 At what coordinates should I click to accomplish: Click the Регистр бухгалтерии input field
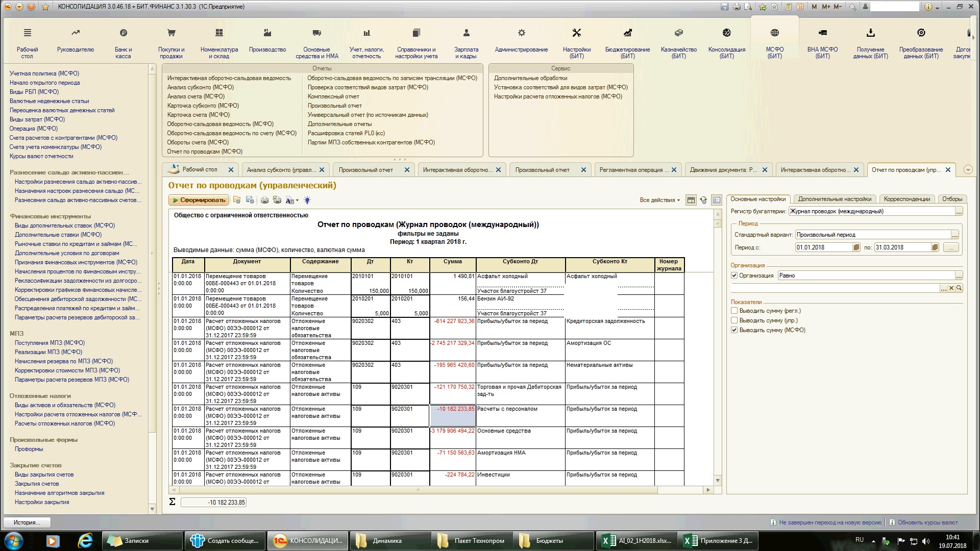[x=872, y=211]
